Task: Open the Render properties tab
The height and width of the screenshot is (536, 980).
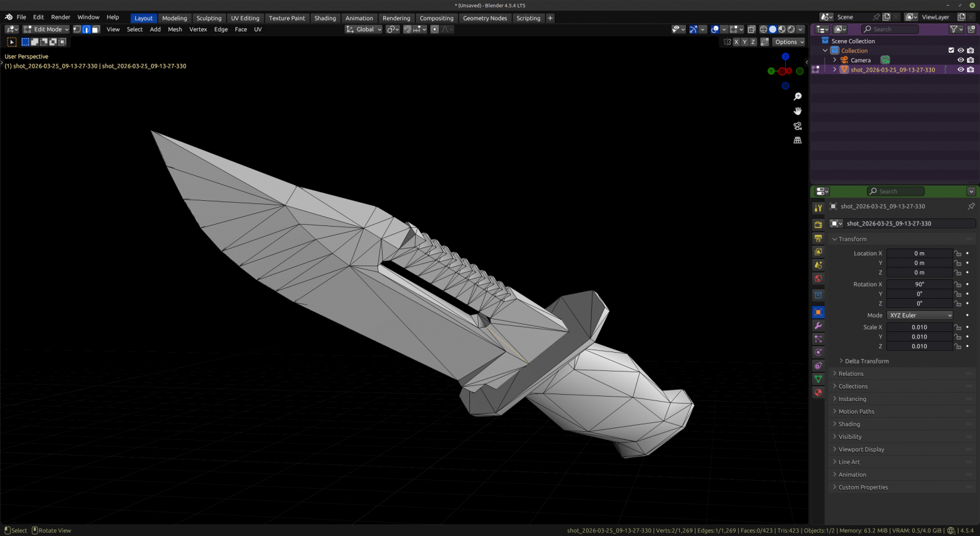Action: tap(818, 225)
